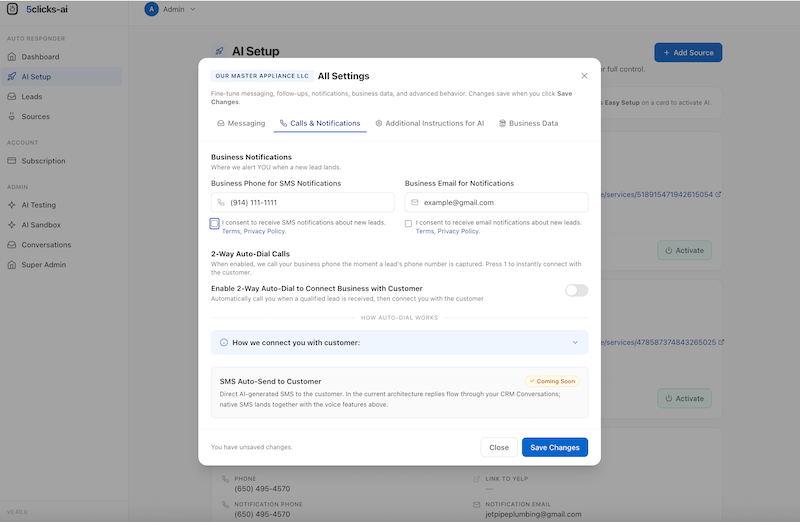The height and width of the screenshot is (522, 800).
Task: Click the v0.40.0 version label
Action: tap(17, 512)
